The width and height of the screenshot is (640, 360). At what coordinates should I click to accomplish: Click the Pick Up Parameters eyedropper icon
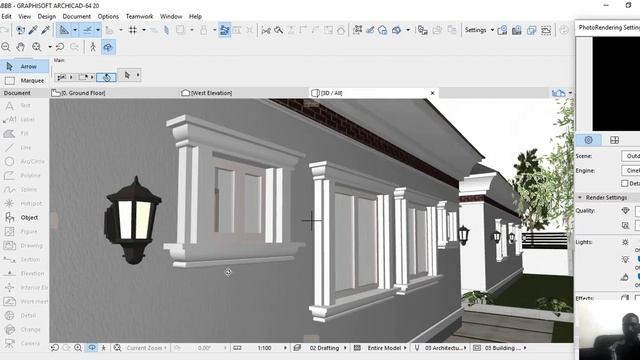[x=33, y=30]
